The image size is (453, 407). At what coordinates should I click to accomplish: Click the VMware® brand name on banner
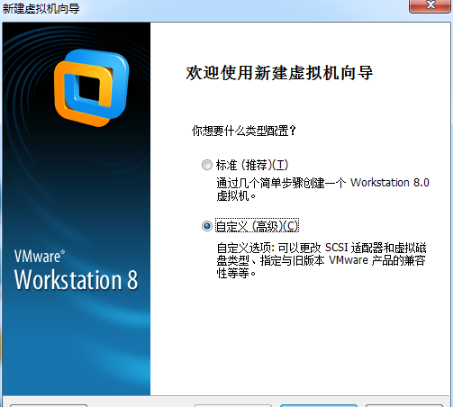pos(39,256)
